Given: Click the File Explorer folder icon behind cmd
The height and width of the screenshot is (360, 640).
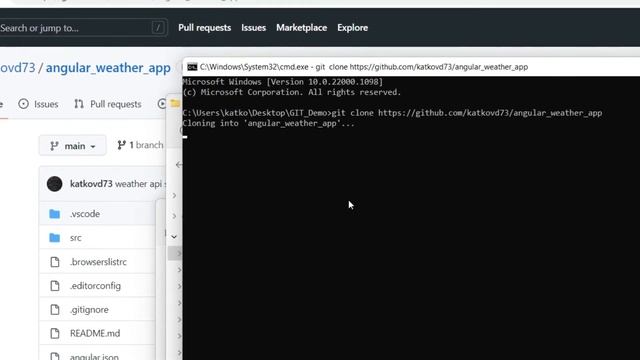Looking at the screenshot, I should click(x=176, y=103).
